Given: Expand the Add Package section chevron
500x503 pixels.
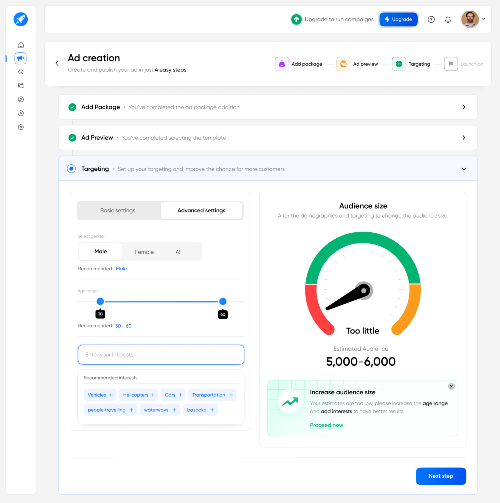Looking at the screenshot, I should tap(464, 107).
